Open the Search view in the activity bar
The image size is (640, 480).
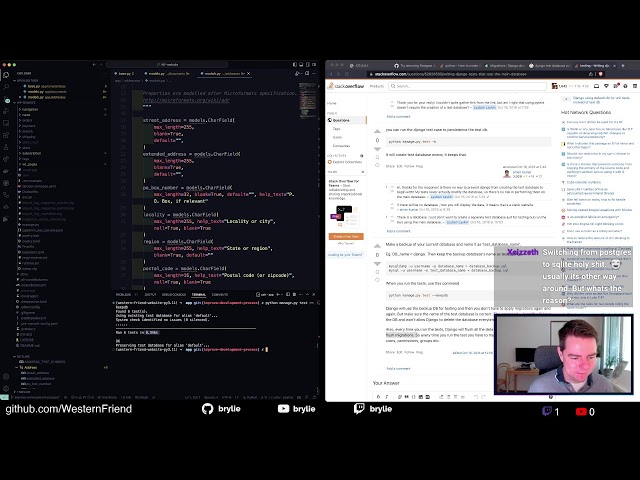6,87
